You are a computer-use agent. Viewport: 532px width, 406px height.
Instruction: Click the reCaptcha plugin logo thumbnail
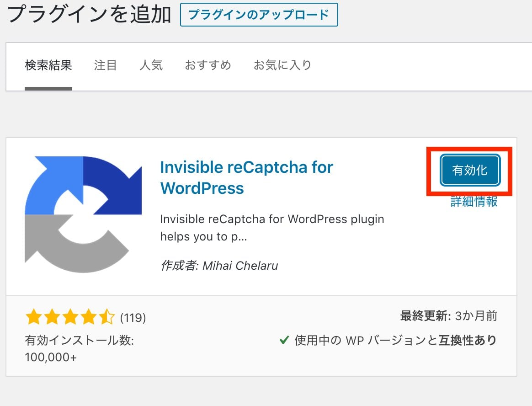click(83, 214)
